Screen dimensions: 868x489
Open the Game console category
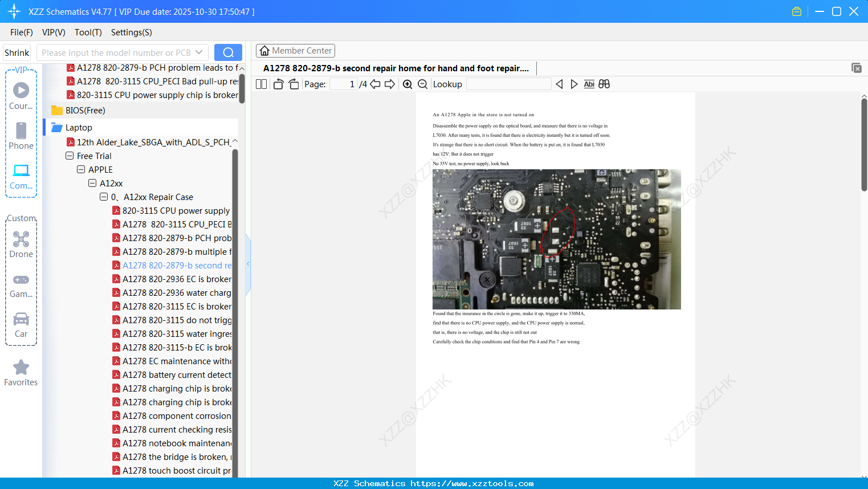21,285
